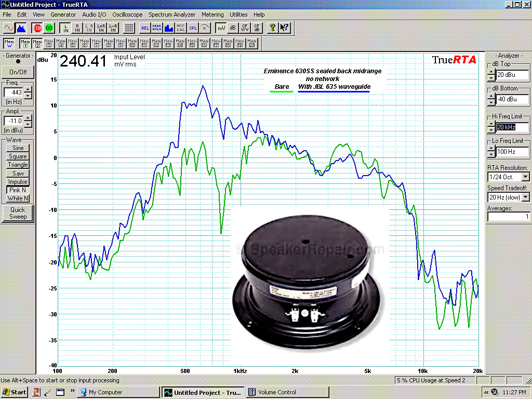
Task: Open the Metering menu
Action: (212, 15)
